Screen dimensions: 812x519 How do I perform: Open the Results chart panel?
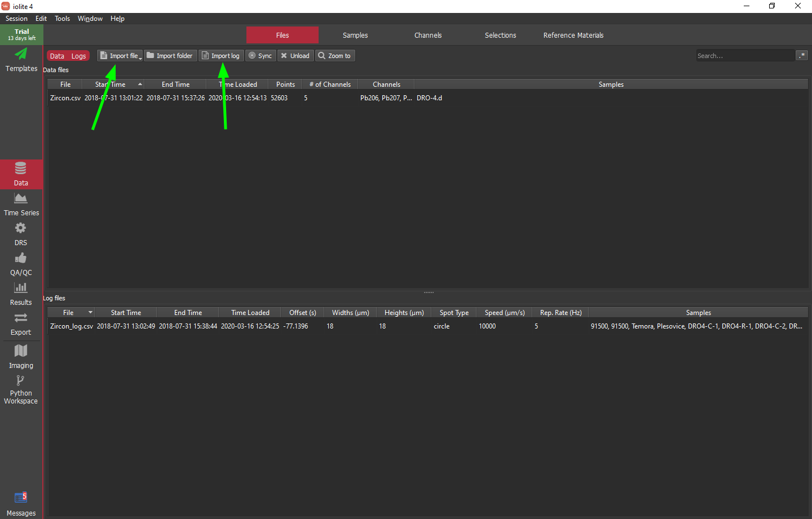coord(21,294)
